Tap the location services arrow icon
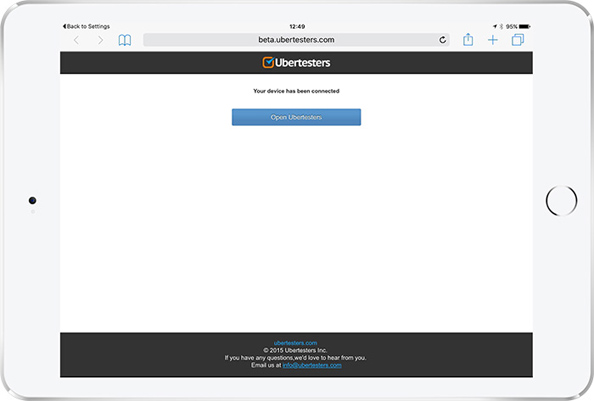The image size is (594, 401). (495, 27)
